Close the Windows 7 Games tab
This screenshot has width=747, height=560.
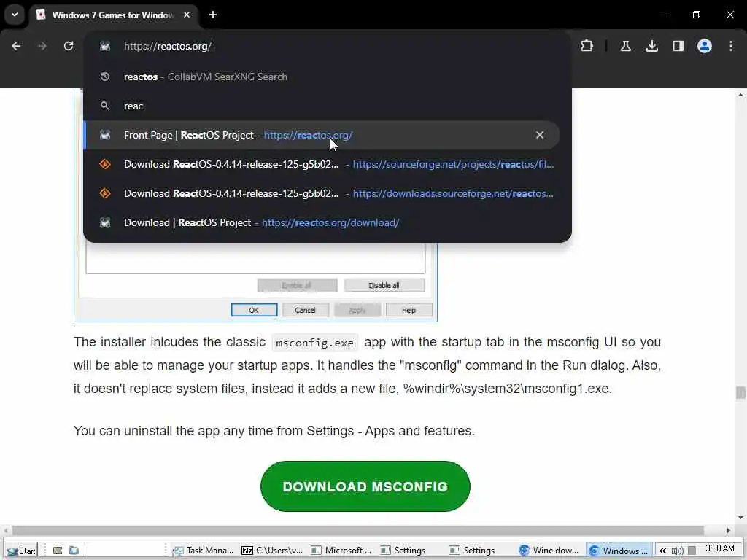tap(187, 15)
